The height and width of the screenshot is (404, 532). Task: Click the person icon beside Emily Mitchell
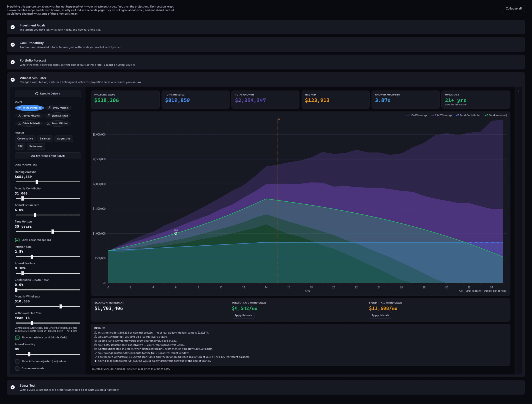(x=50, y=108)
